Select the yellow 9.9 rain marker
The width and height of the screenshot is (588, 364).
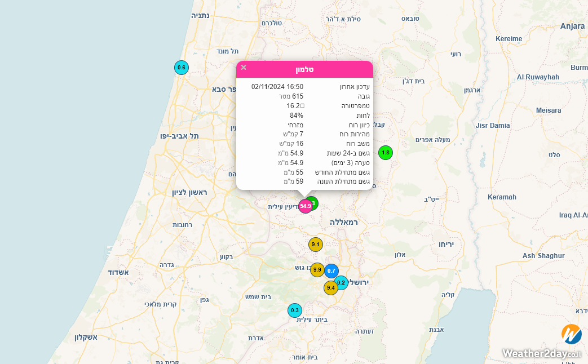pos(317,270)
